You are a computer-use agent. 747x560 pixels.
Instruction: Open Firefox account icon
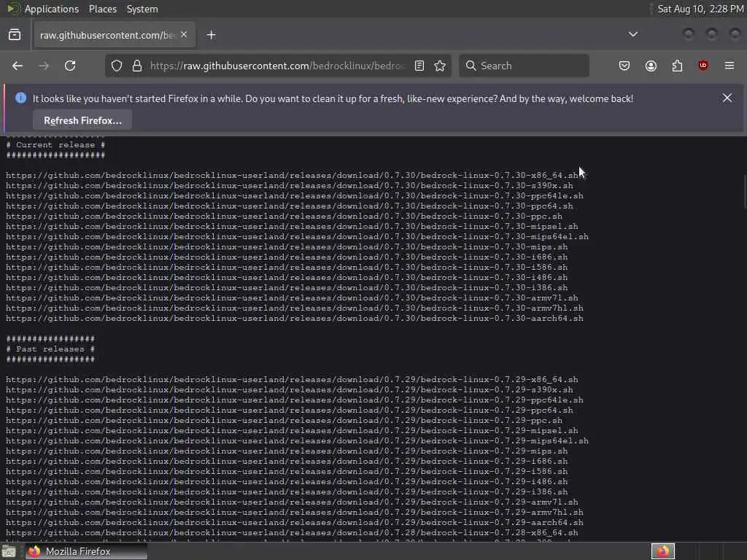point(651,66)
